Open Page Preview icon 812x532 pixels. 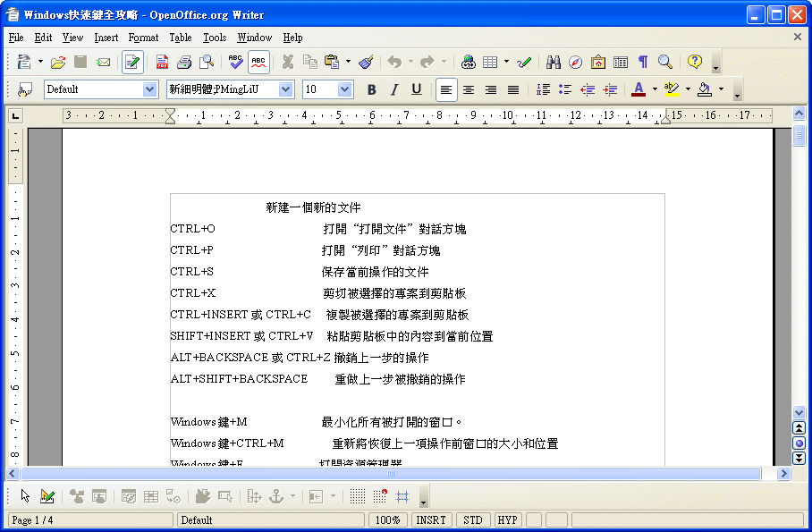(207, 63)
